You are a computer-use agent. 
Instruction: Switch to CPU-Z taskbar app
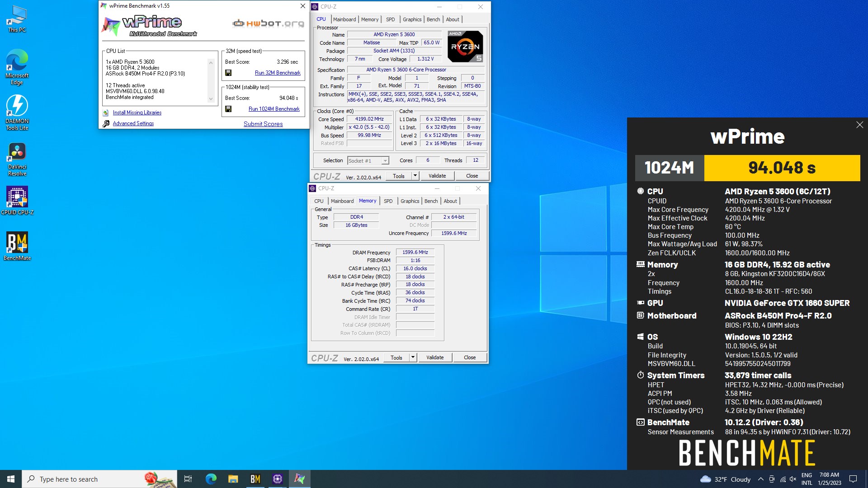[x=277, y=479]
